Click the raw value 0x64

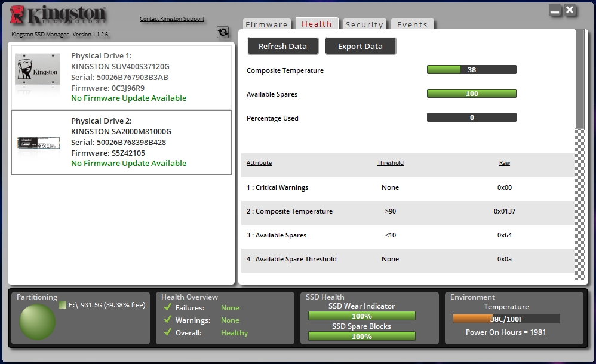point(505,235)
